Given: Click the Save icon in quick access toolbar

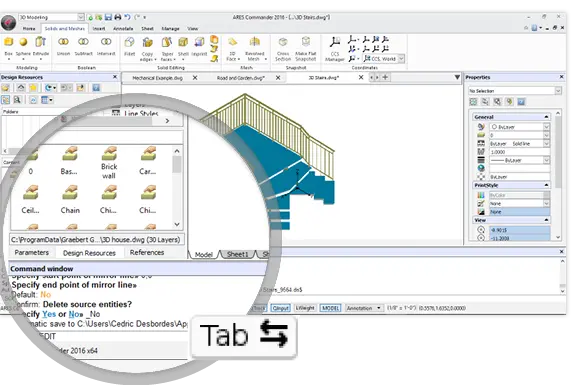Looking at the screenshot, I should click(x=108, y=17).
